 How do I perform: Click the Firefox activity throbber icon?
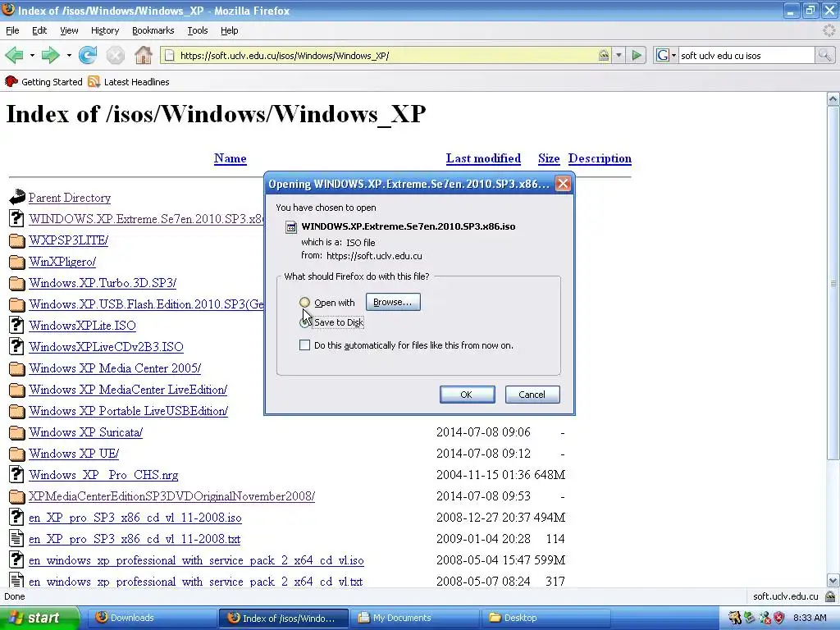829,30
